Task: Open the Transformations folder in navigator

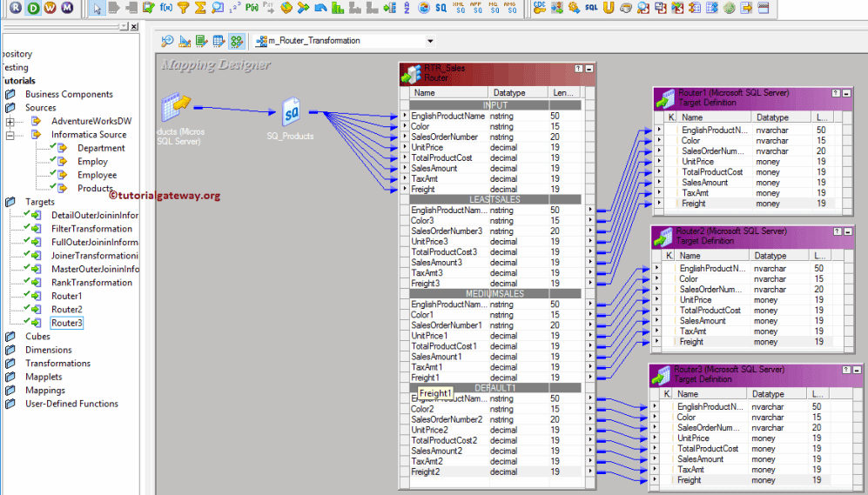Action: tap(57, 364)
